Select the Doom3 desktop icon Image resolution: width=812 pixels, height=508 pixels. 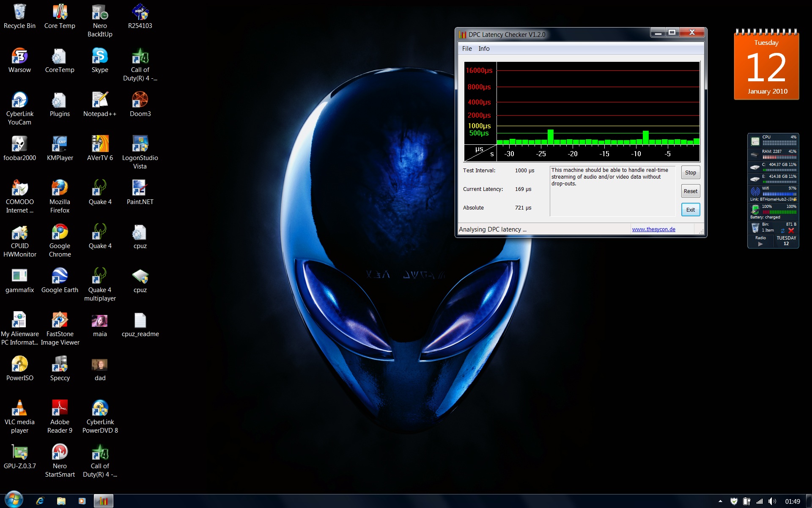coord(140,105)
